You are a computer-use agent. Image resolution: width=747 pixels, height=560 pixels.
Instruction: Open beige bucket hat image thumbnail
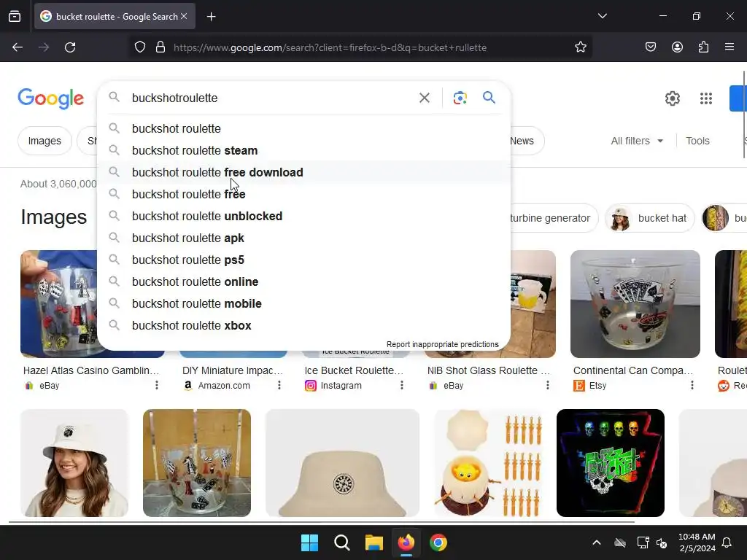(x=342, y=463)
